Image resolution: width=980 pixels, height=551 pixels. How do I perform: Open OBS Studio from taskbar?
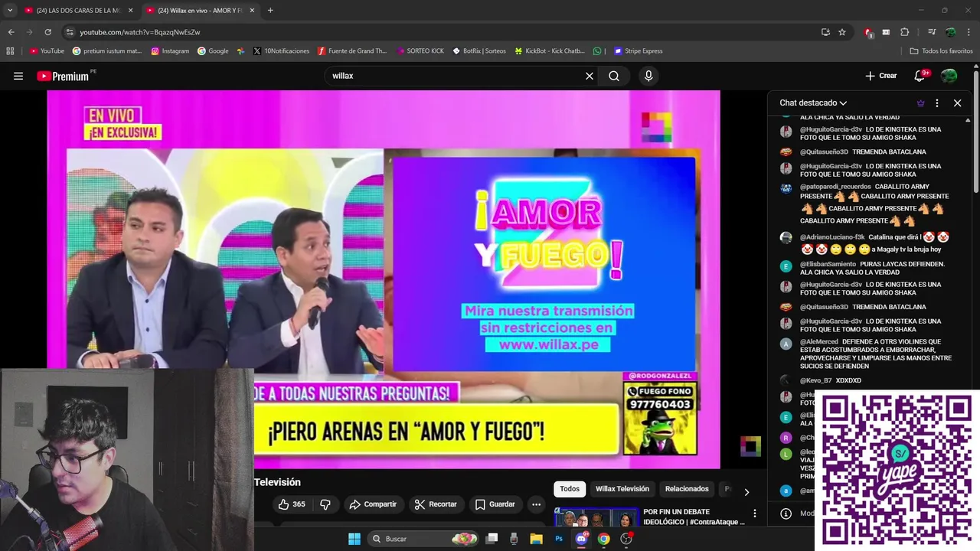626,539
